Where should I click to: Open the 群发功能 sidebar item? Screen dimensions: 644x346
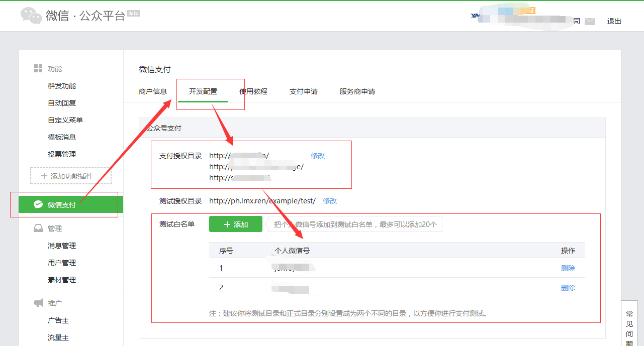coord(62,86)
